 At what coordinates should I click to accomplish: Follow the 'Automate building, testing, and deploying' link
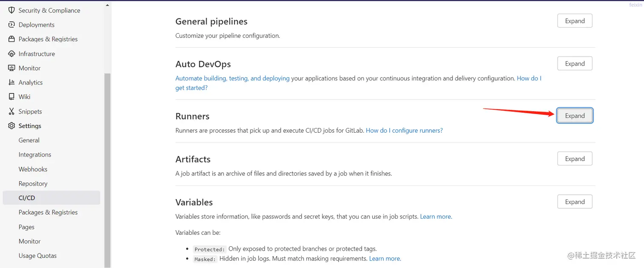[x=232, y=79]
